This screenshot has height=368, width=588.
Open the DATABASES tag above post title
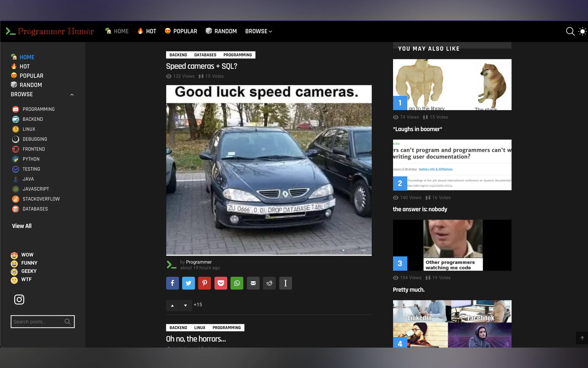[x=205, y=55]
